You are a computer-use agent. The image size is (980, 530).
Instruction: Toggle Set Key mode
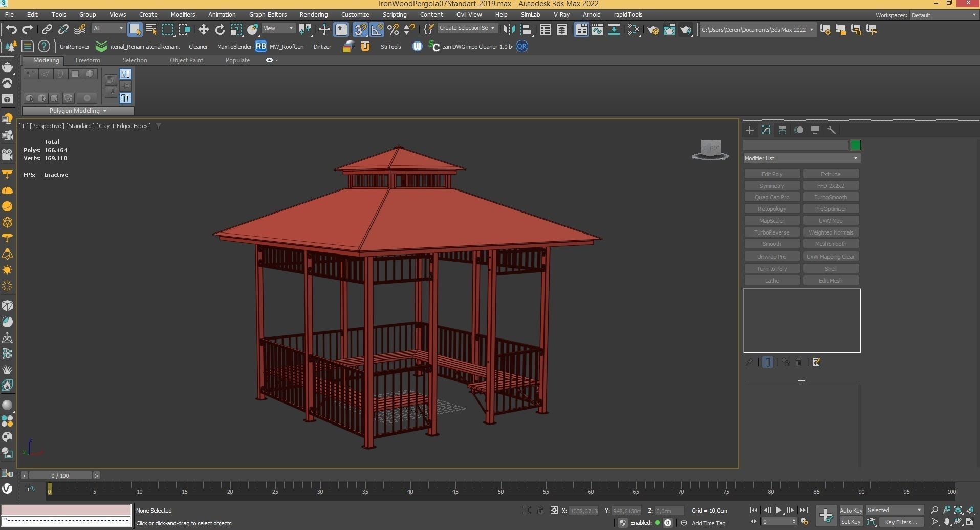(851, 522)
